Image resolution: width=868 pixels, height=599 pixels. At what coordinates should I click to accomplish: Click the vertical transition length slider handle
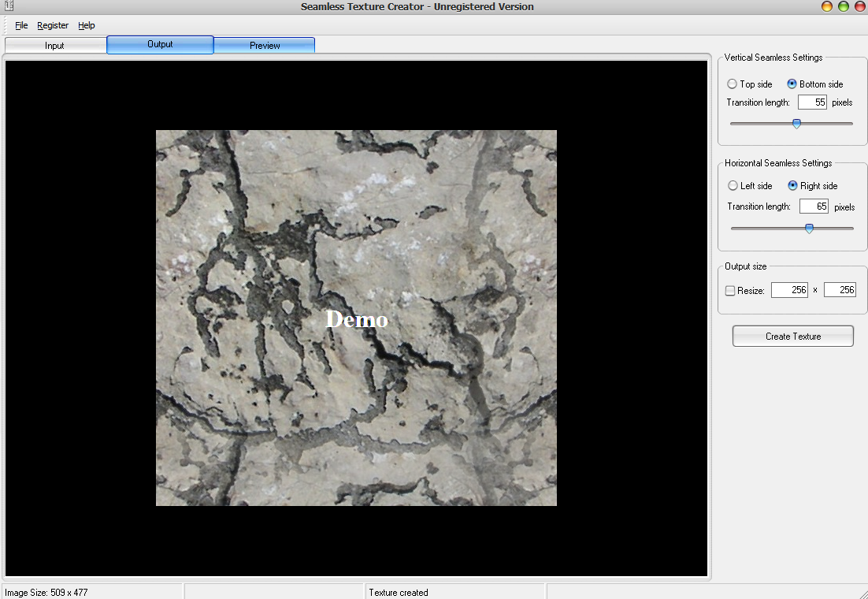(x=796, y=124)
